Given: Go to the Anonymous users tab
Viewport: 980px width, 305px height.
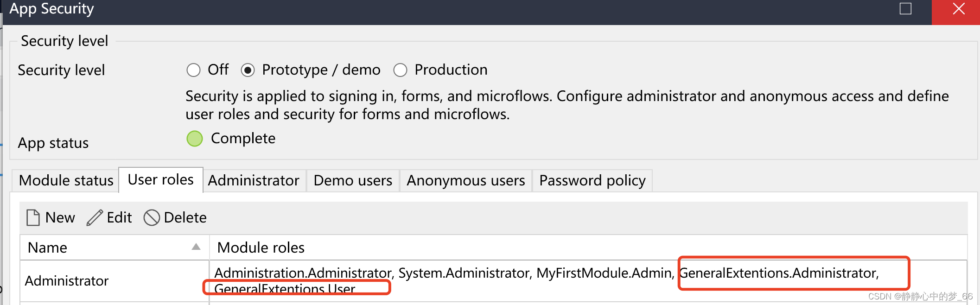Looking at the screenshot, I should pyautogui.click(x=466, y=180).
